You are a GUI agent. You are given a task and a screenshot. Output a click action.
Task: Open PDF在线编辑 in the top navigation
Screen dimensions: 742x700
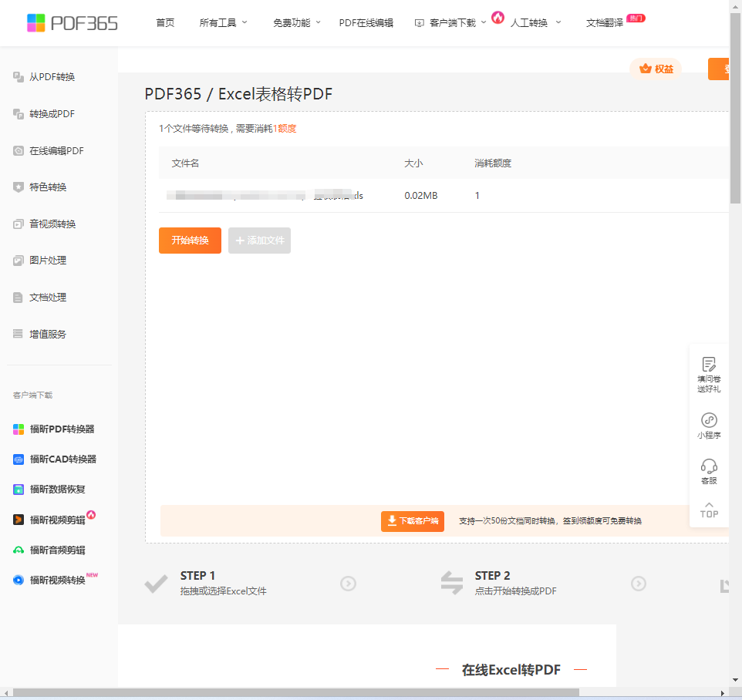pos(366,22)
